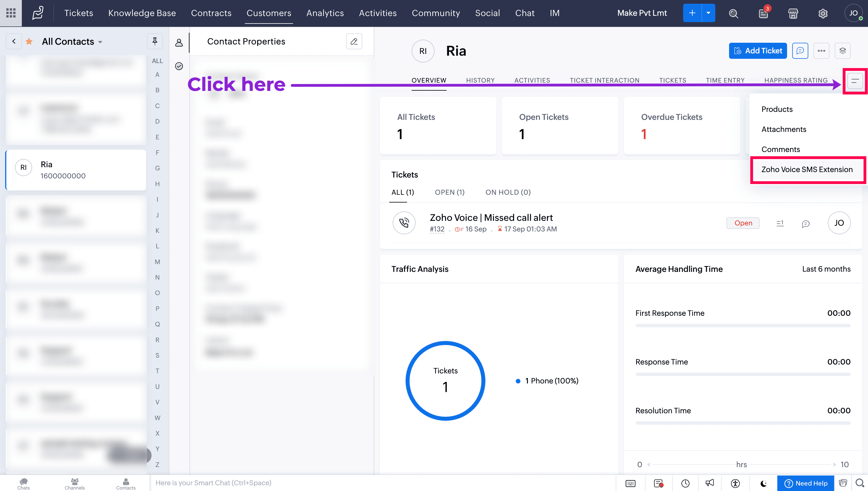Open ticket number #132 link
The height and width of the screenshot is (491, 868).
437,229
